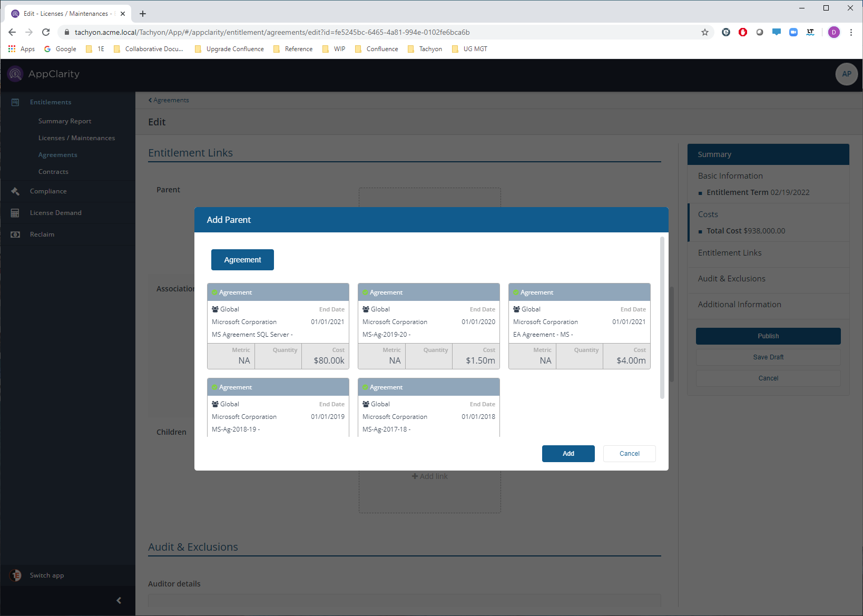This screenshot has width=863, height=616.
Task: Select the MS-Ag-2019-20 agreement card
Action: [x=429, y=326]
